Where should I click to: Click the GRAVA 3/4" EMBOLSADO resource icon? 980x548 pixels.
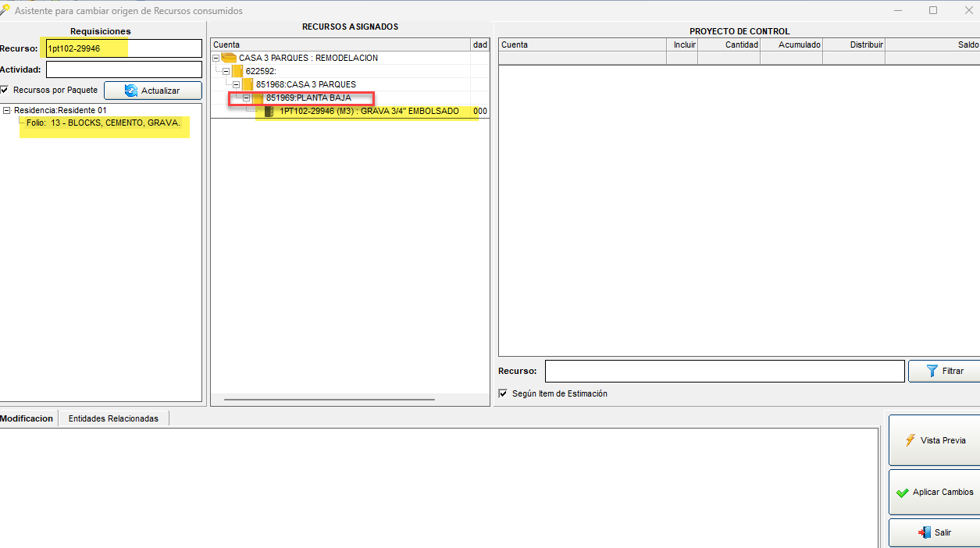[x=269, y=112]
